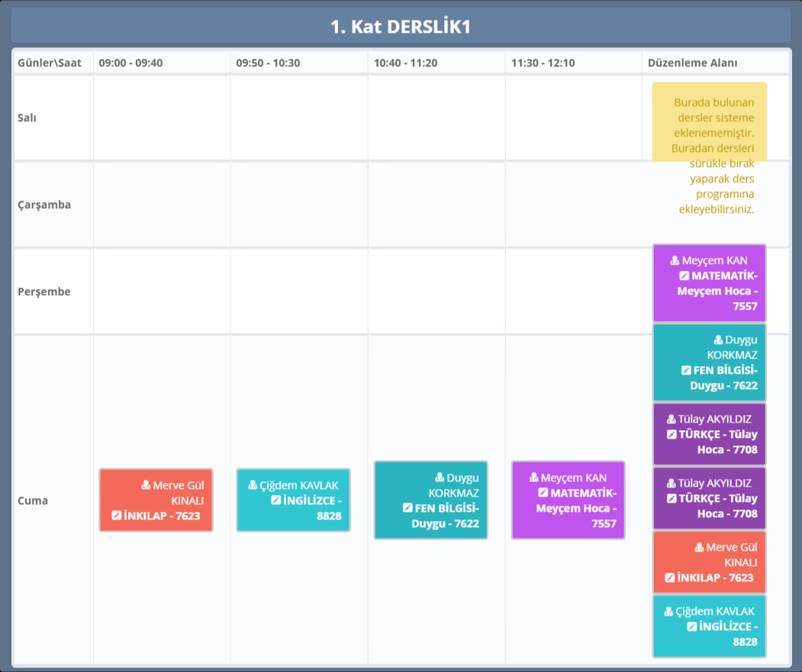Click the Düzenleme Alanı column header

click(692, 63)
